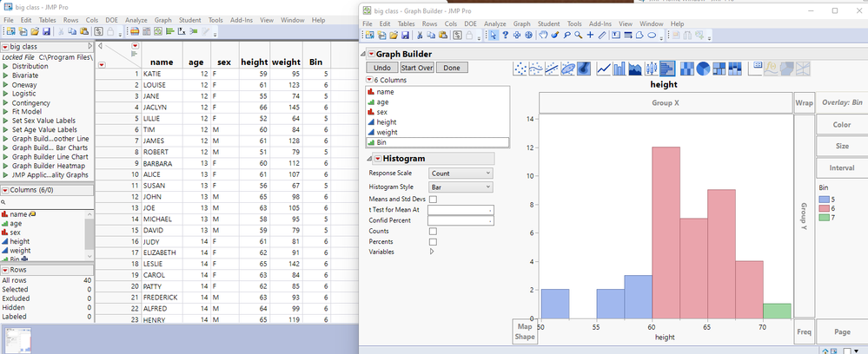Screen dimensions: 868x354
Task: Open Histogram Style dropdown
Action: (x=461, y=187)
